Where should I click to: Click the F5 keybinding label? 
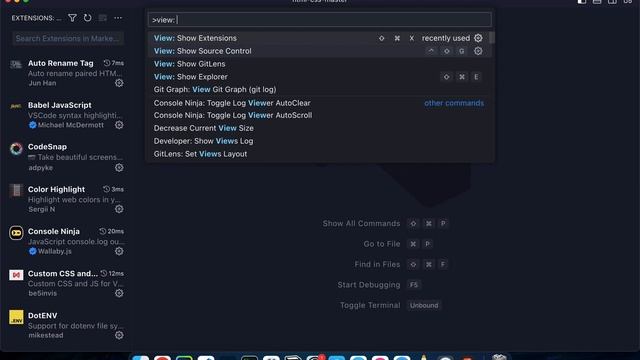pos(414,284)
